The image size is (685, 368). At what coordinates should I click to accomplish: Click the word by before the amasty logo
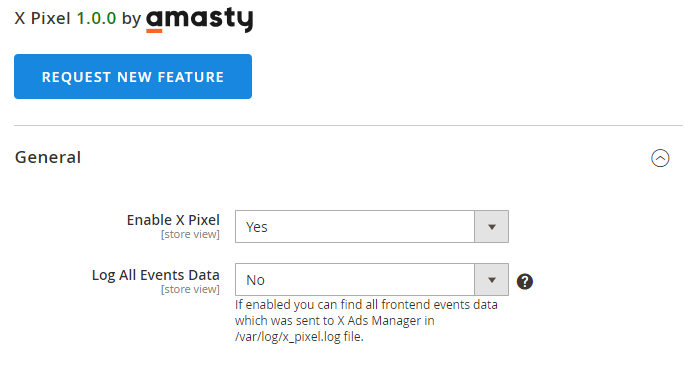pos(131,19)
